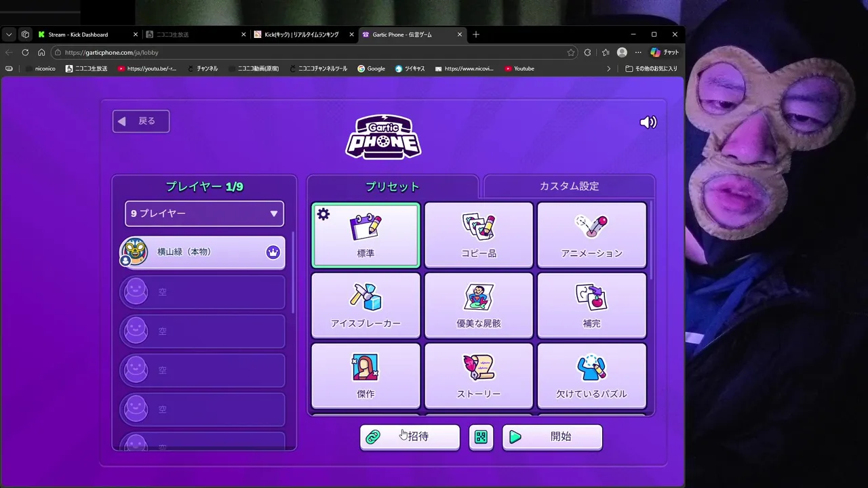Screen dimensions: 868x488
Task: Open the favorites list icon
Action: click(606, 52)
